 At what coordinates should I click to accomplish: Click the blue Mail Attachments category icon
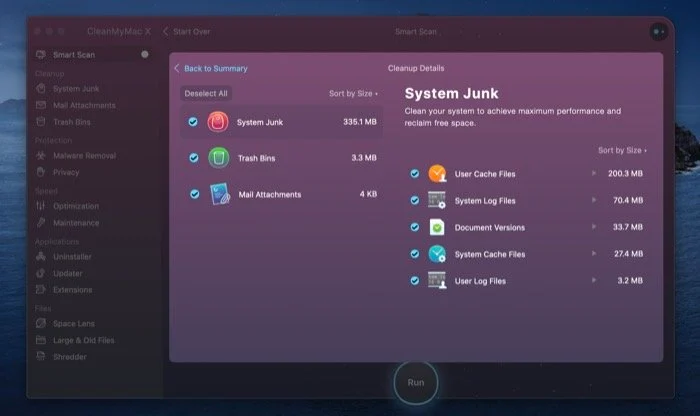coord(220,194)
